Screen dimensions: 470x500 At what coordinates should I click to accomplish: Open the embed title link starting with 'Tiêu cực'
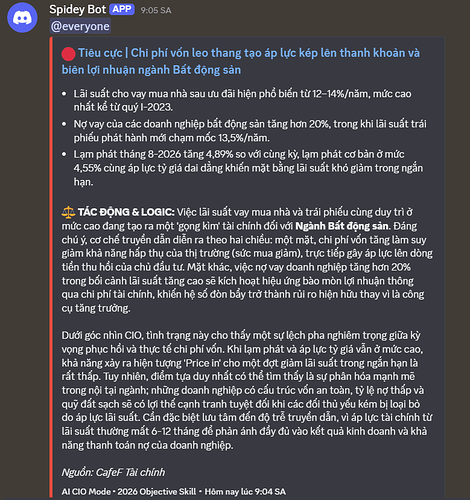241,61
